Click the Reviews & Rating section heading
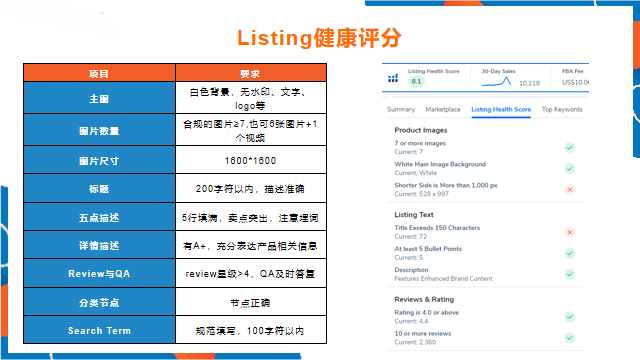Screen dimensions: 640x360 coord(424,299)
